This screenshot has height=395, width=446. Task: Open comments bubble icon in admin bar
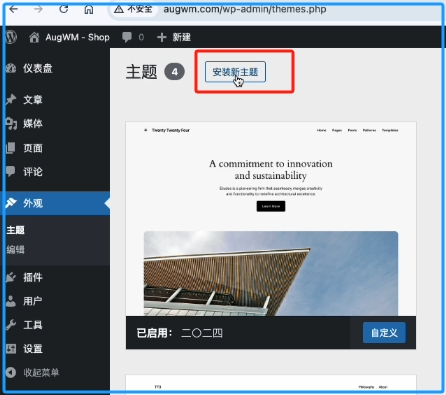click(127, 37)
